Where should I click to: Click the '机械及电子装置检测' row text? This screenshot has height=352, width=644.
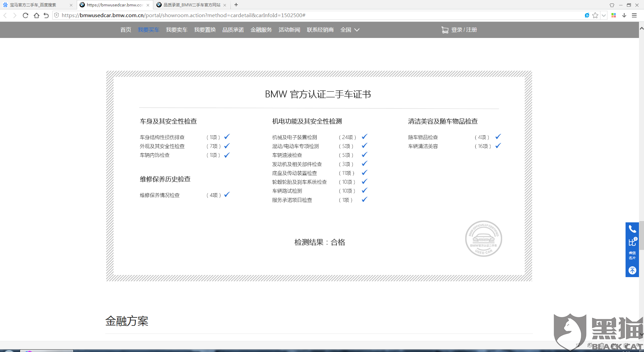point(294,137)
